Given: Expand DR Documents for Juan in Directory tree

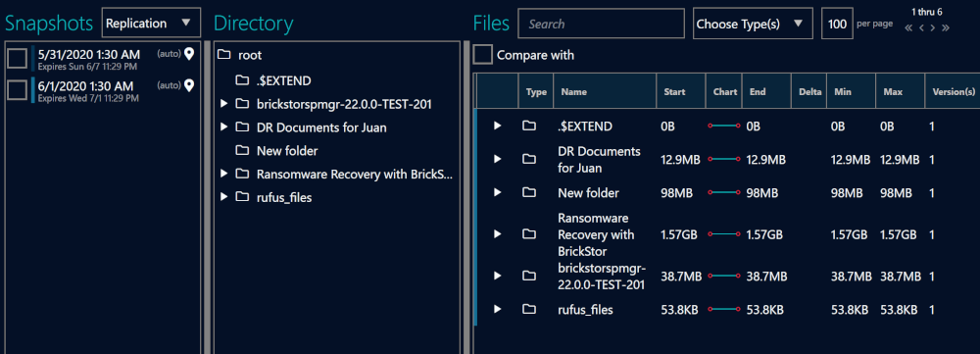Looking at the screenshot, I should coord(223,127).
